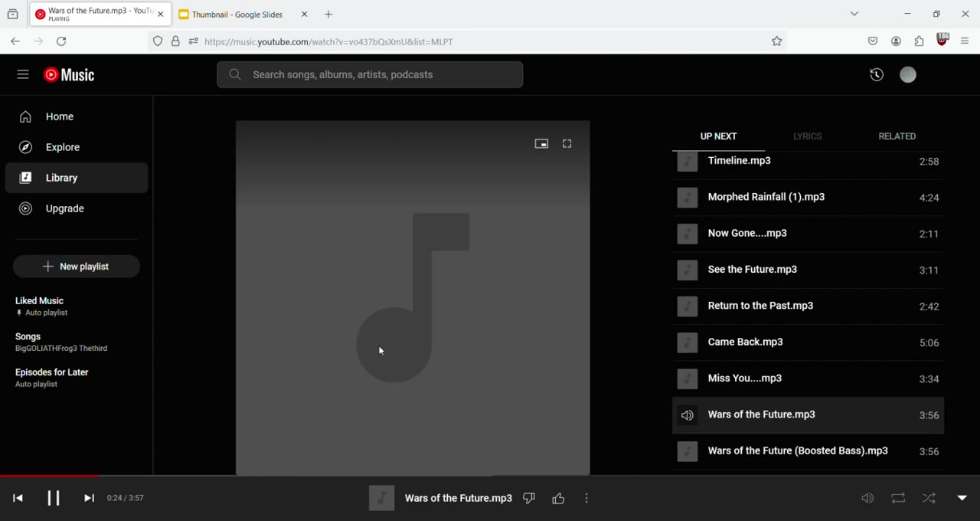The image size is (980, 521).
Task: Play Return to the Past.mp3 from queue
Action: pyautogui.click(x=808, y=307)
